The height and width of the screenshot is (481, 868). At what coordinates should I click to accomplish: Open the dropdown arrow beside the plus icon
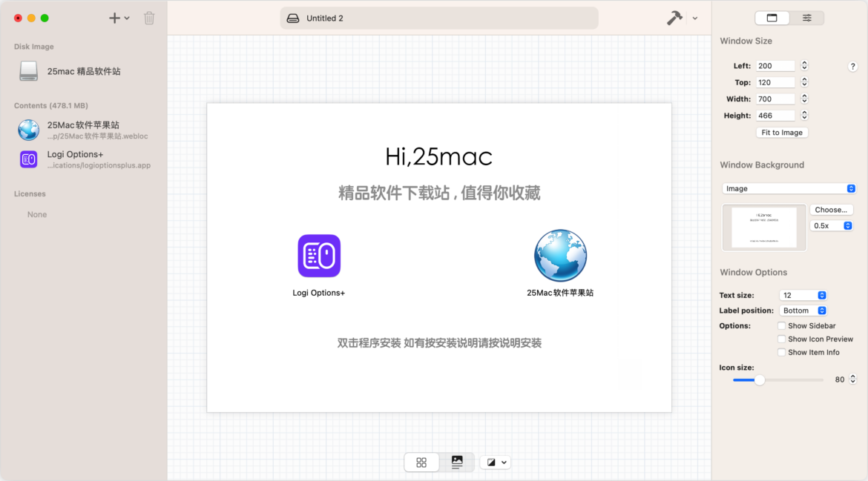click(127, 19)
